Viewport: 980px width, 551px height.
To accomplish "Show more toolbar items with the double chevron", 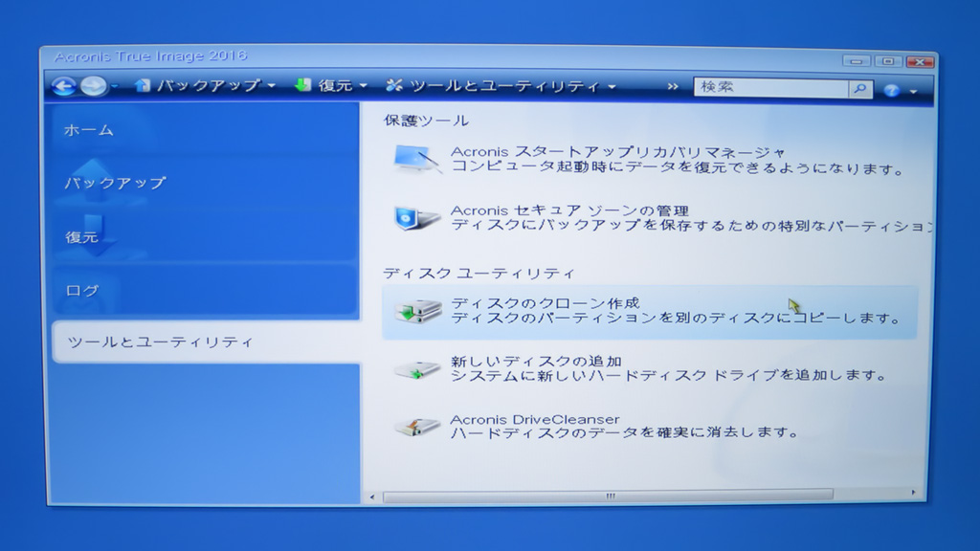I will click(x=673, y=87).
